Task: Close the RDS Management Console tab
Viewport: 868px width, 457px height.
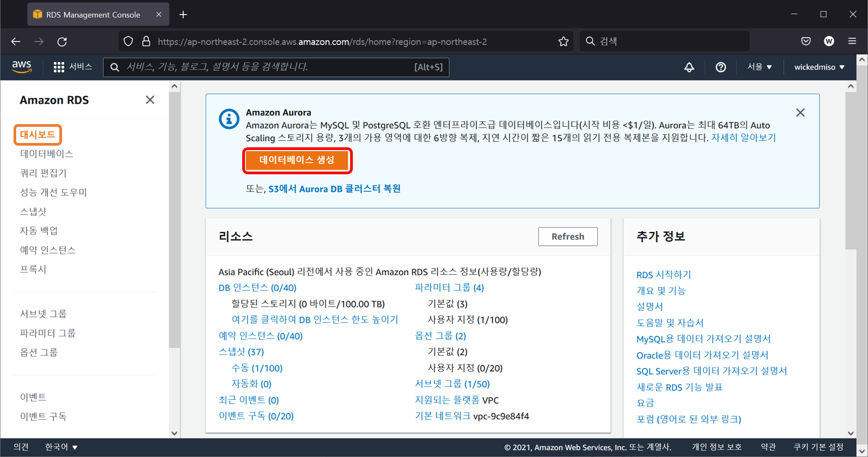Action: (x=159, y=15)
